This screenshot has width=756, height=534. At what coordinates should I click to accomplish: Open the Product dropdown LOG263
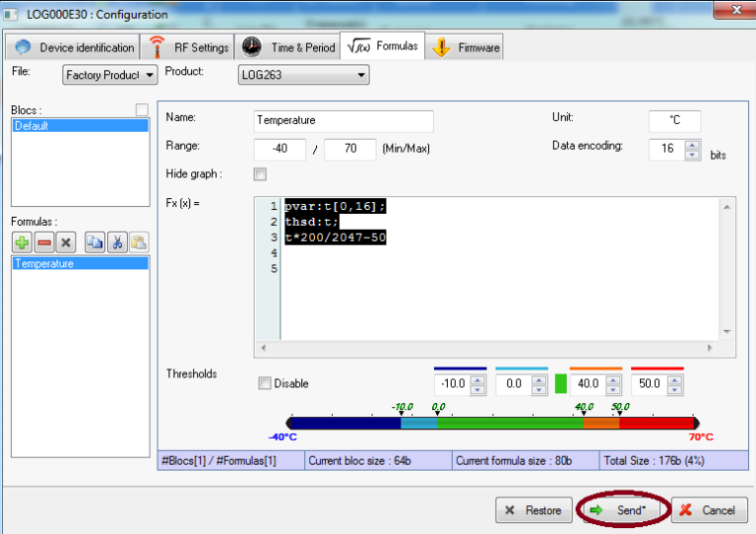click(x=304, y=75)
